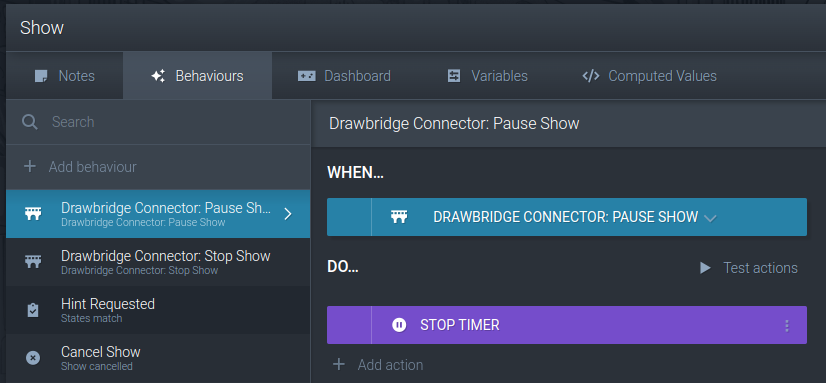The height and width of the screenshot is (383, 826).
Task: Click the search magnifier icon
Action: coord(30,122)
